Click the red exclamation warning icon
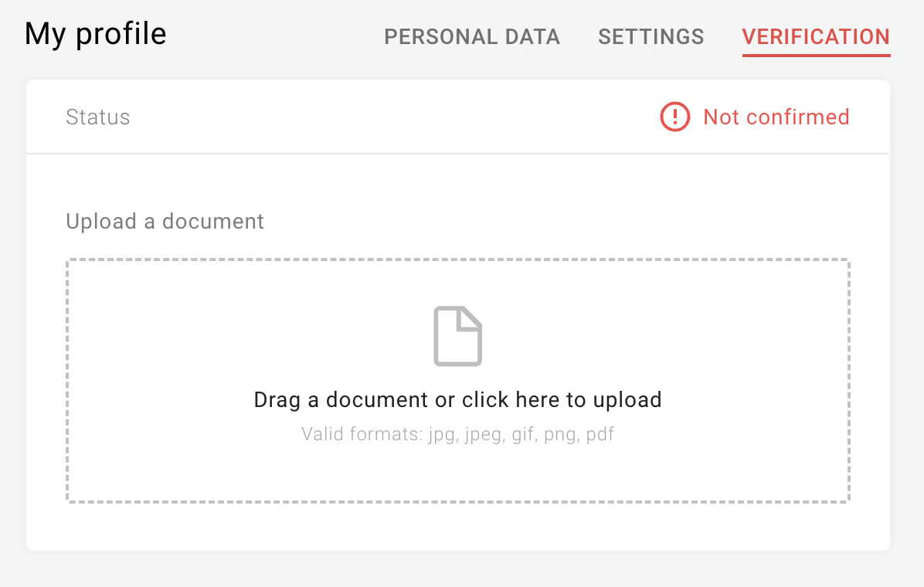The image size is (924, 587). [x=674, y=117]
